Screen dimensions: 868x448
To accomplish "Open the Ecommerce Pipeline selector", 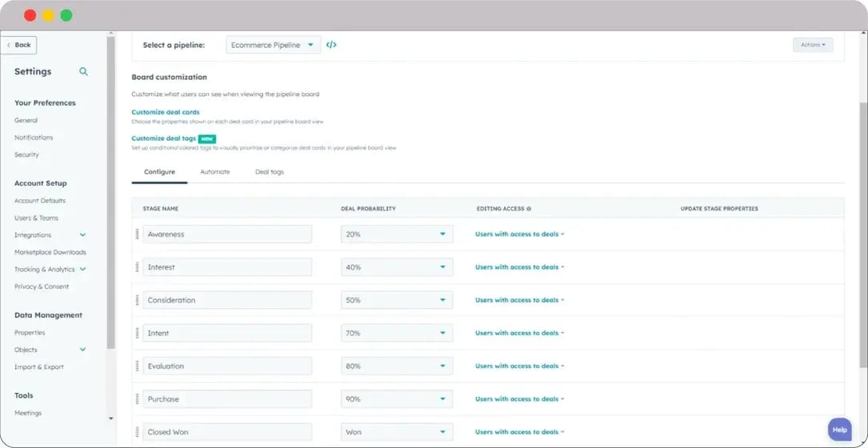I will [x=274, y=45].
